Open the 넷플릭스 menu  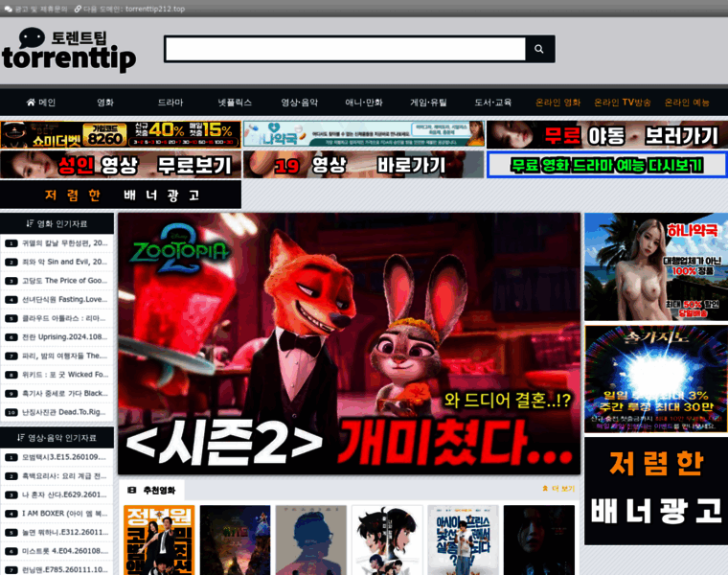[x=235, y=103]
